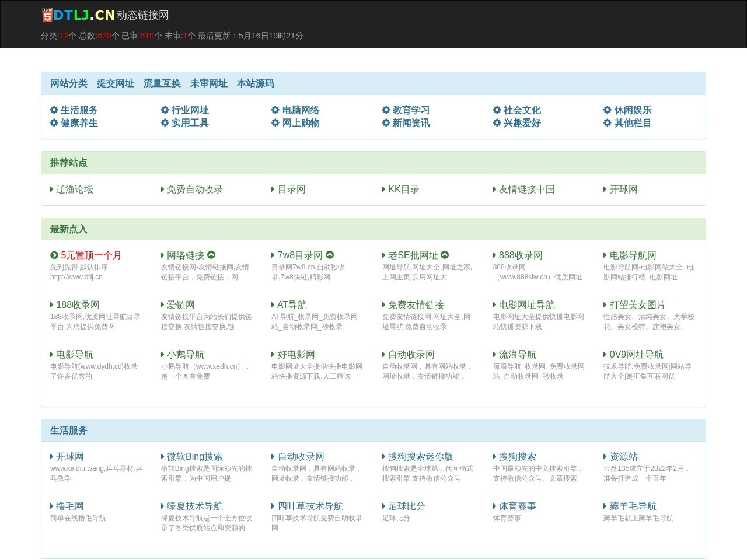Visit recommended site 友情链接中国
747x560 pixels.
527,189
